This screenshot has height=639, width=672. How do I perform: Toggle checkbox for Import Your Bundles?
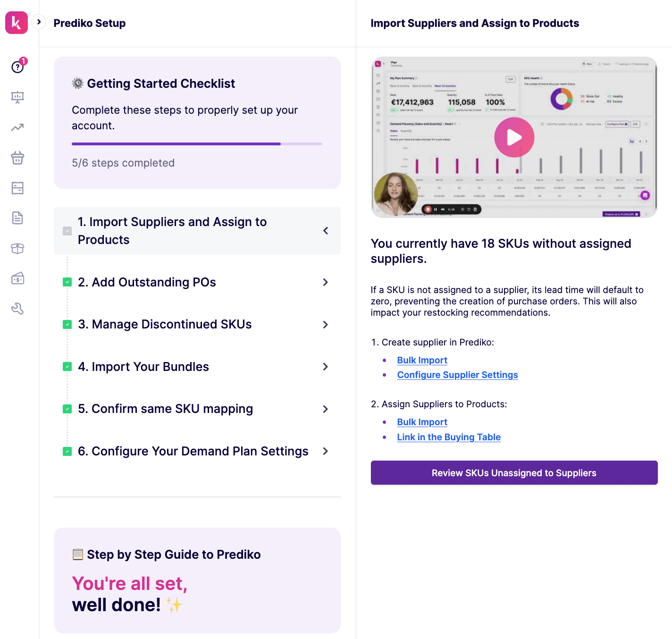[67, 367]
